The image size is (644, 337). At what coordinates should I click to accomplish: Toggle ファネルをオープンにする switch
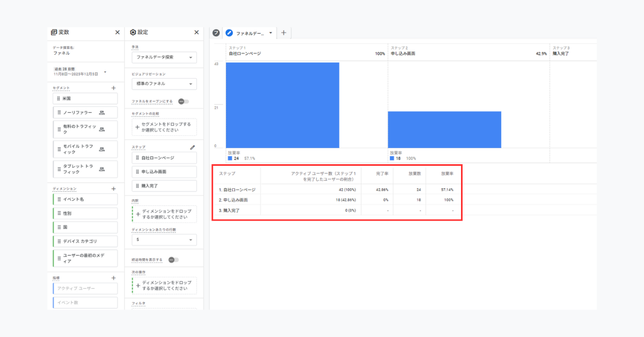point(184,101)
